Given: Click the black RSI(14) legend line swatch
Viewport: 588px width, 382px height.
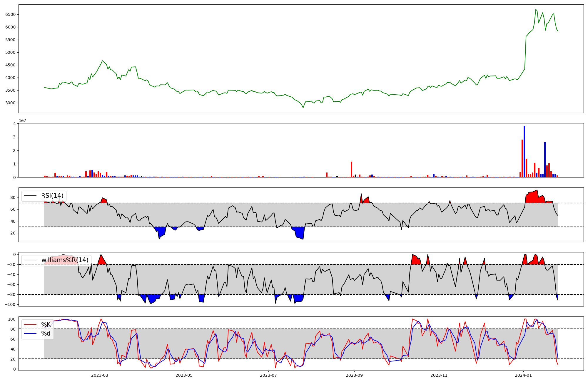Looking at the screenshot, I should 30,196.
